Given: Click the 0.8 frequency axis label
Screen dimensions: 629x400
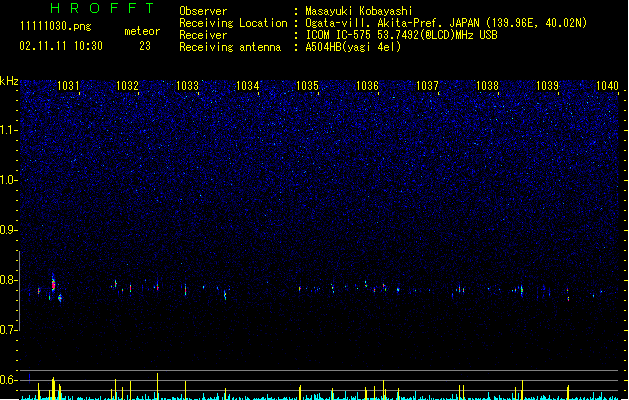Looking at the screenshot, I should [x=8, y=280].
